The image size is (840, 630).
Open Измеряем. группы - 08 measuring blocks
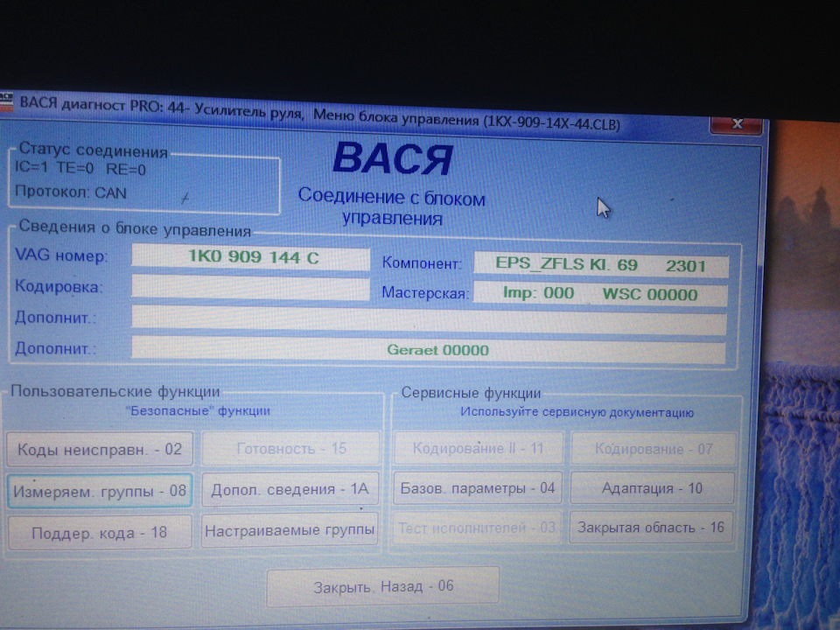pyautogui.click(x=100, y=491)
